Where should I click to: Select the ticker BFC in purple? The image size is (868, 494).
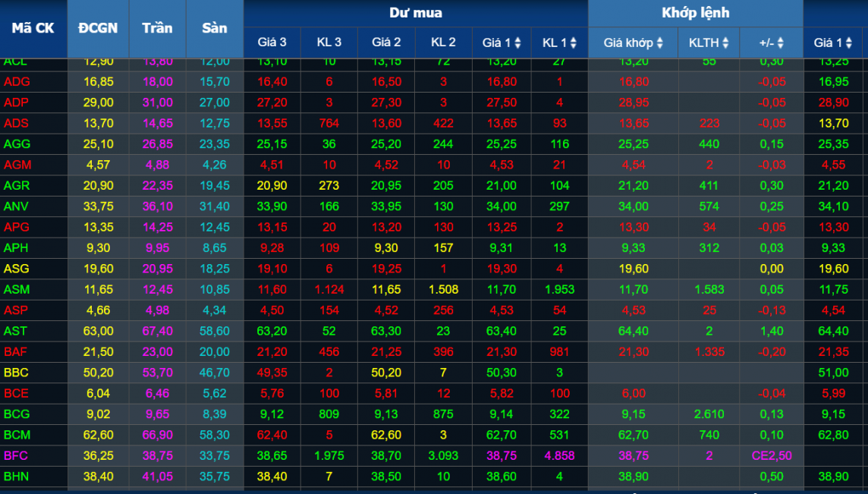[16, 455]
